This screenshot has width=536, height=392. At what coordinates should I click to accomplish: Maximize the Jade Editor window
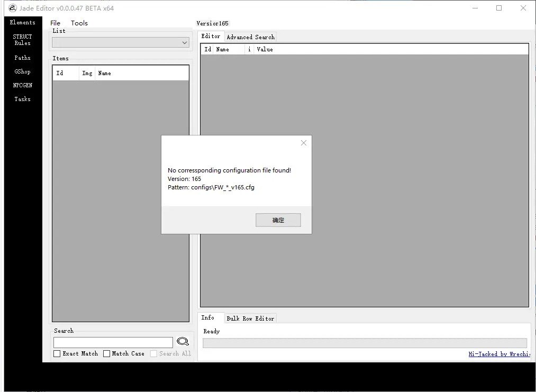(x=499, y=8)
